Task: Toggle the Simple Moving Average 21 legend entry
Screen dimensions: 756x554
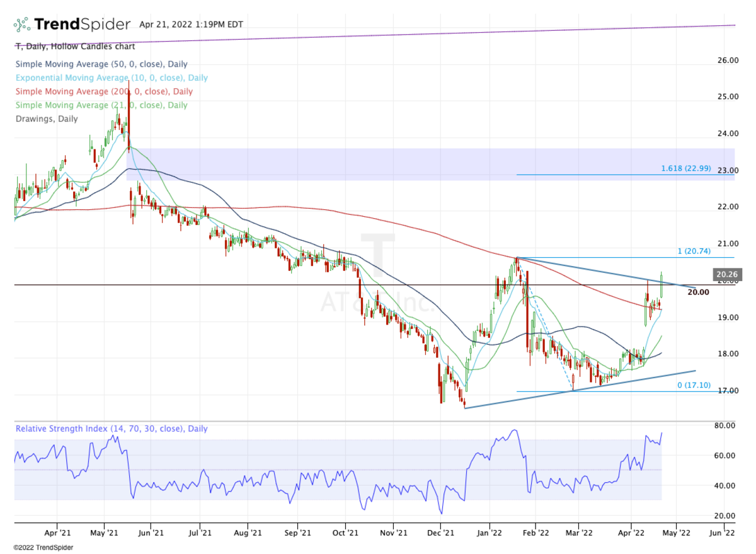Action: tap(101, 105)
